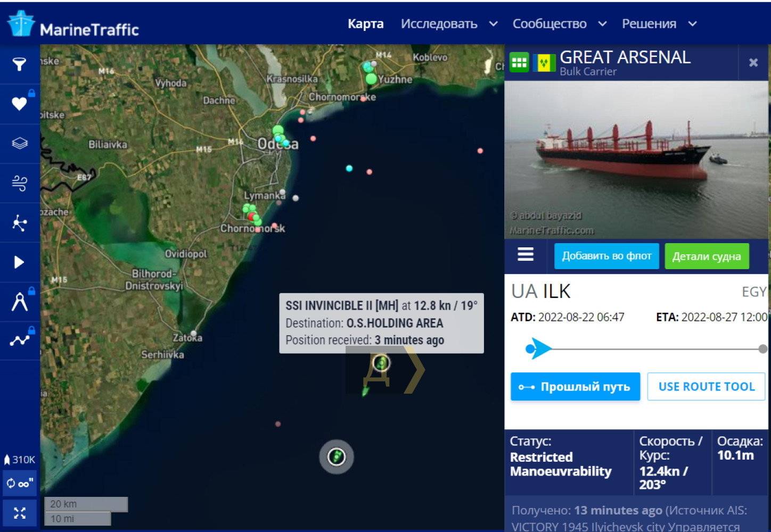Open My Fleets heart icon
Screen dimensions: 771x532
point(19,104)
